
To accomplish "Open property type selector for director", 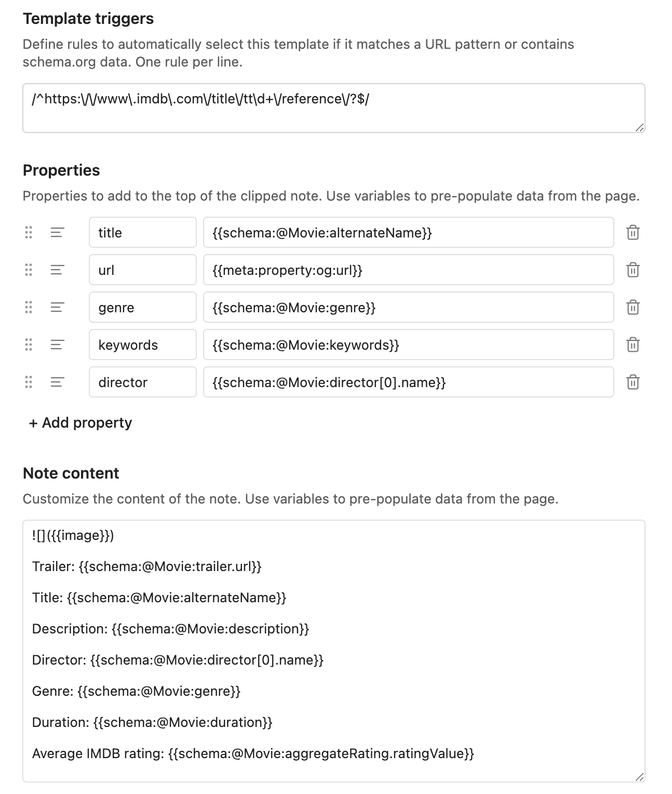I will tap(57, 382).
